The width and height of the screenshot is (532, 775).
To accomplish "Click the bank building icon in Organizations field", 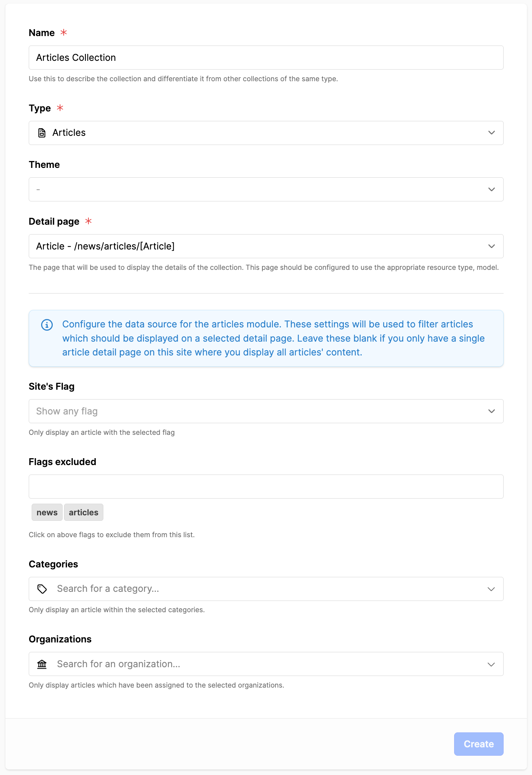I will 42,664.
